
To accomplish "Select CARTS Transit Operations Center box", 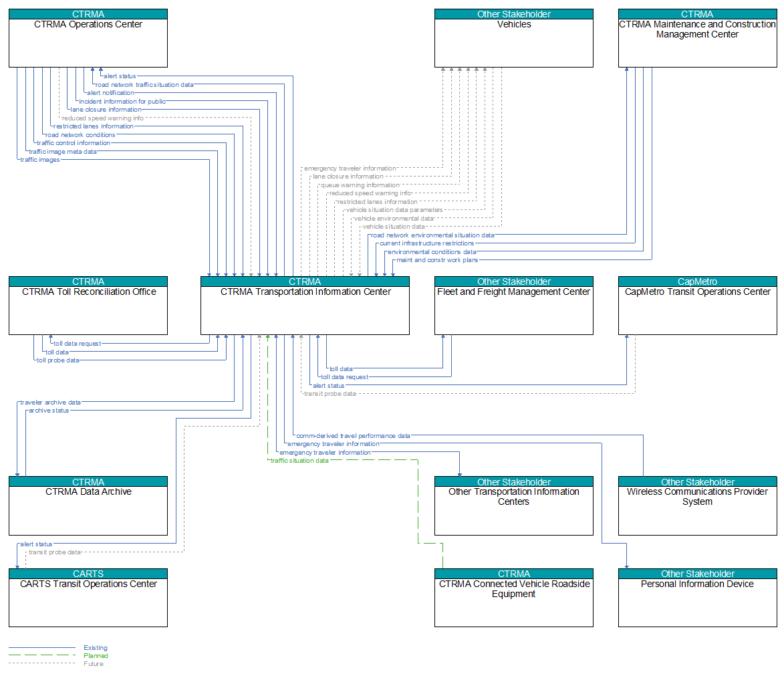I will (88, 598).
